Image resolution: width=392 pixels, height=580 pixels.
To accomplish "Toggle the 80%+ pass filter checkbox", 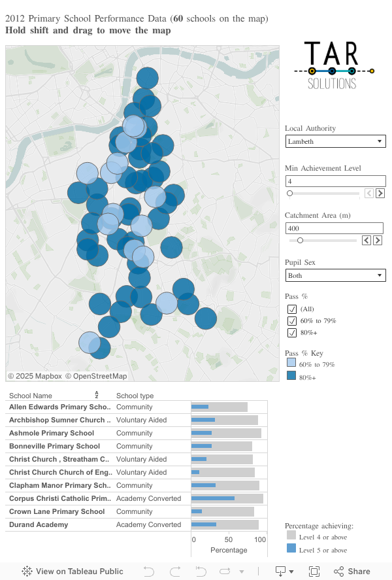I will click(x=291, y=333).
